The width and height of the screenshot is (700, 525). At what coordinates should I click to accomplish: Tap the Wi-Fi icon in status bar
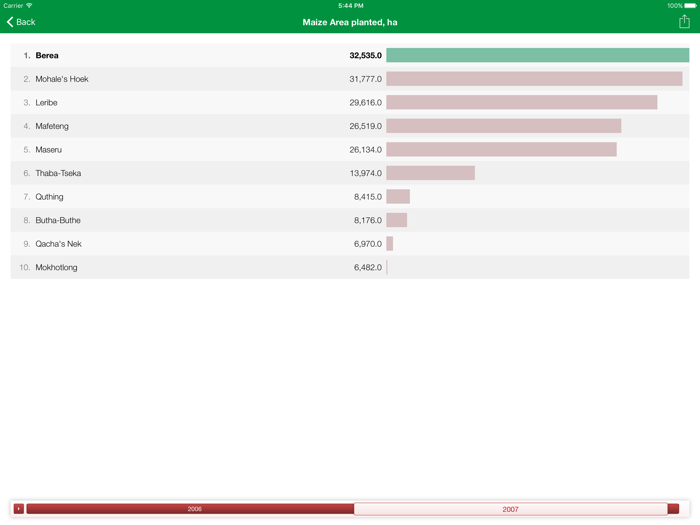[x=29, y=5]
